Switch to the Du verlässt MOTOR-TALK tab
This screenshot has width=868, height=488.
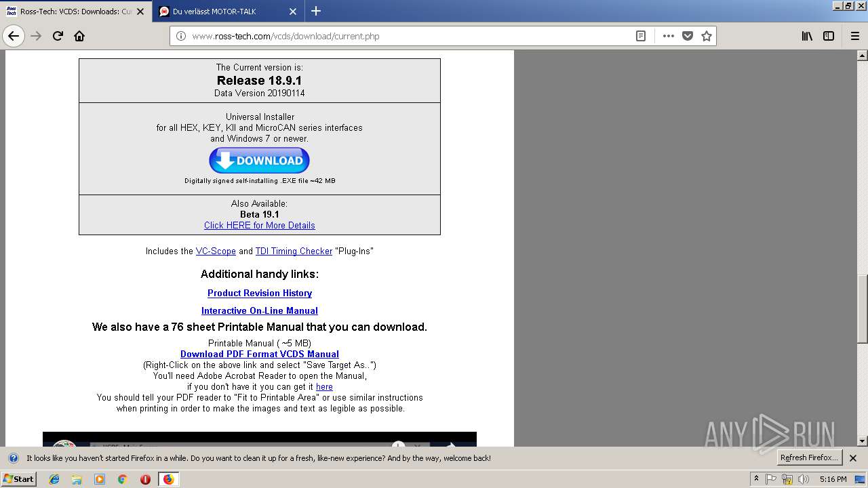(228, 12)
